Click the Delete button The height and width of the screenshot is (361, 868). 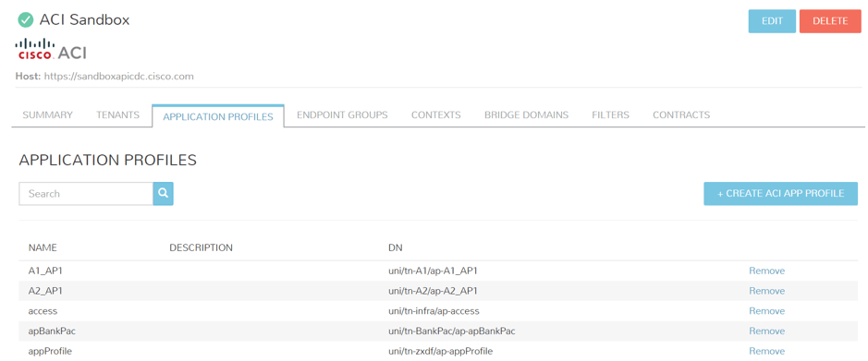click(830, 21)
